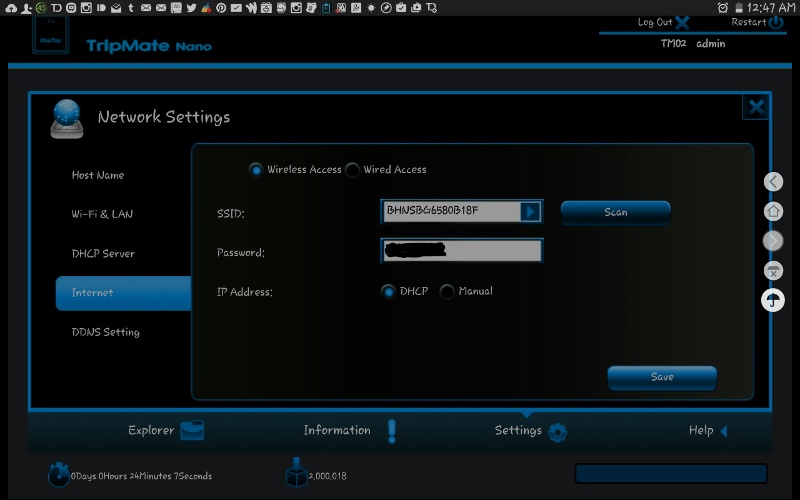Click the uptime stopwatch icon
Viewport: 800px width, 500px height.
click(x=59, y=475)
